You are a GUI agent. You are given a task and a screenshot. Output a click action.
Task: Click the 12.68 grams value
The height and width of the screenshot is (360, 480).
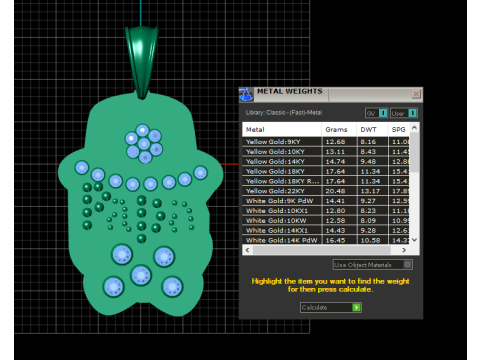pyautogui.click(x=335, y=142)
